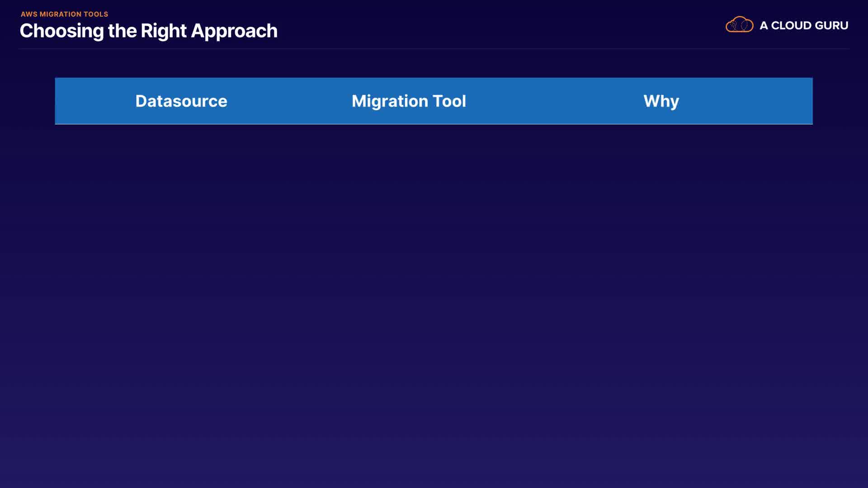The height and width of the screenshot is (488, 868).
Task: Click the word AWS in orange label
Action: 29,14
